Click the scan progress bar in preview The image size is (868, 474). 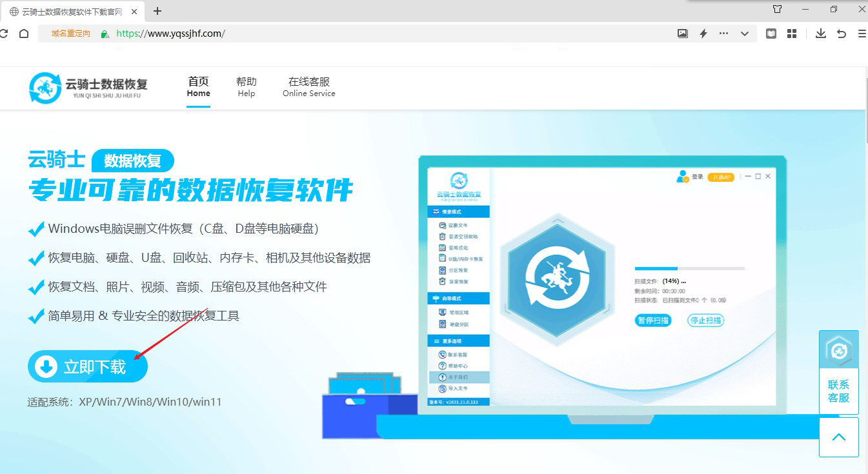(689, 268)
